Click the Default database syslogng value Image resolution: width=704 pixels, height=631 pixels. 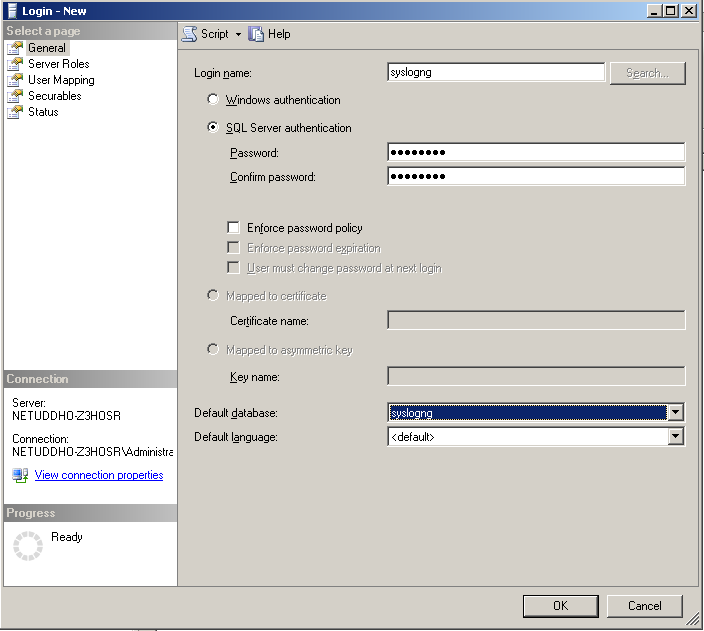point(527,413)
